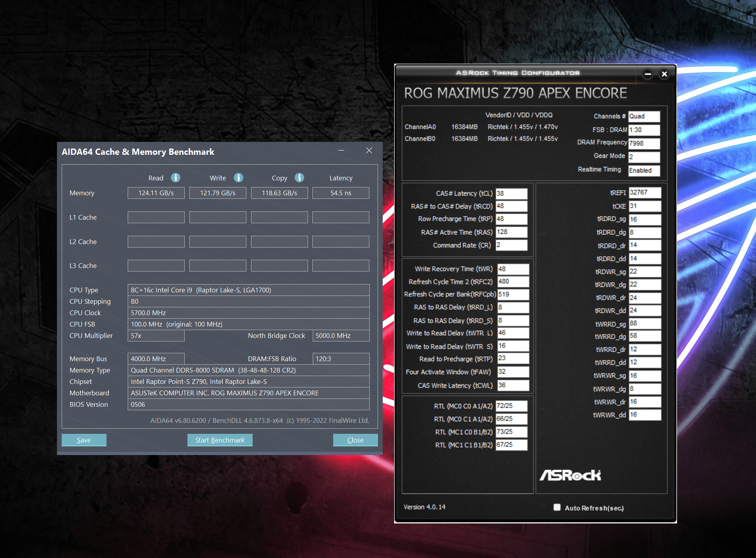Click the Close button in AIDA64

tap(355, 440)
